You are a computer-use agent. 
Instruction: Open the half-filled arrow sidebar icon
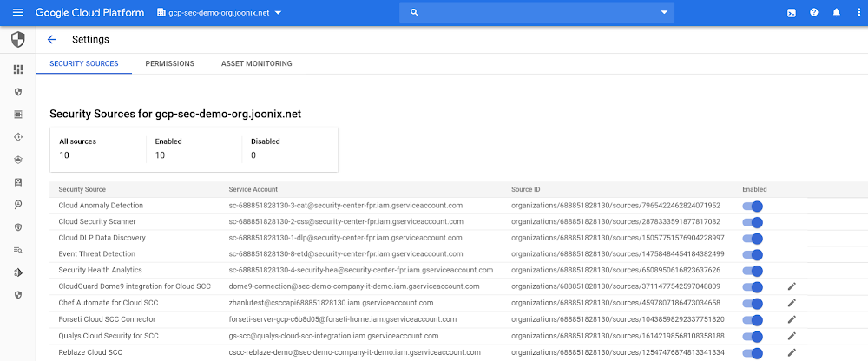(18, 272)
